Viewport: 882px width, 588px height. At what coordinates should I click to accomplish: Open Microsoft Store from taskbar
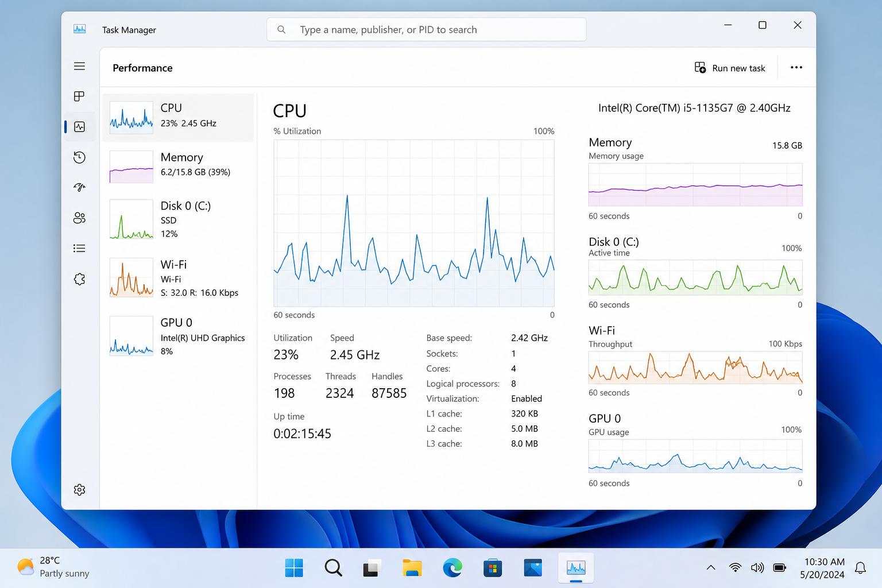tap(493, 568)
